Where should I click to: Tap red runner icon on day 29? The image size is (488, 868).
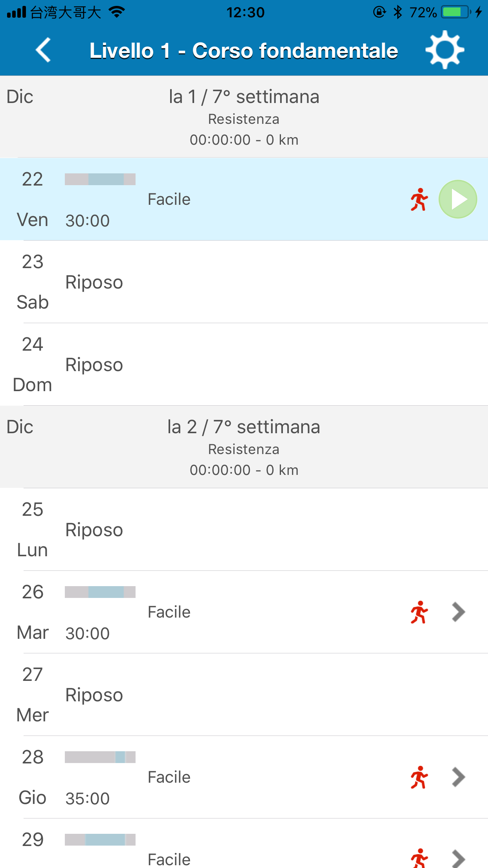(419, 859)
